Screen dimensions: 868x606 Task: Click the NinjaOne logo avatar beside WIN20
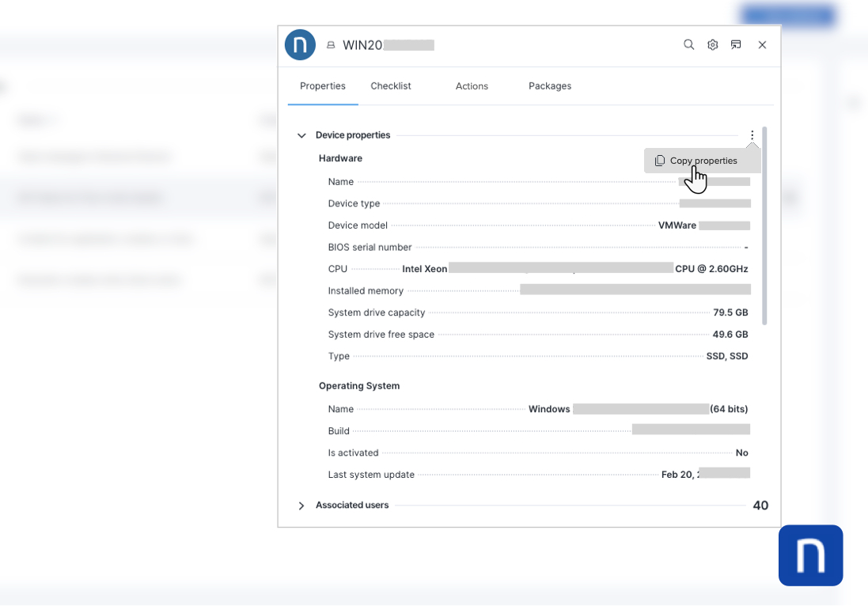point(300,44)
